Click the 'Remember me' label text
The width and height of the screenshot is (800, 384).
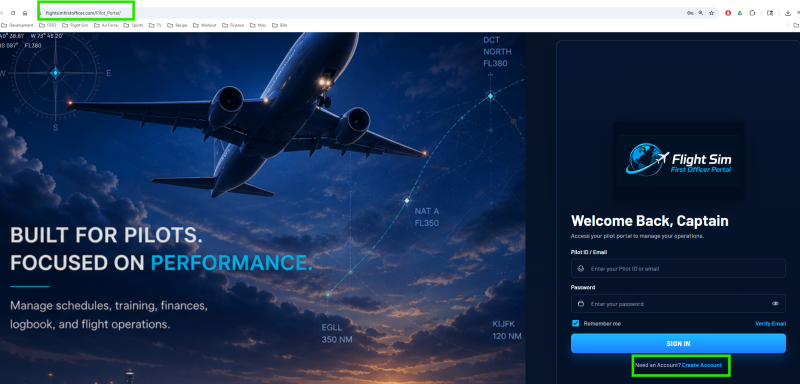602,323
